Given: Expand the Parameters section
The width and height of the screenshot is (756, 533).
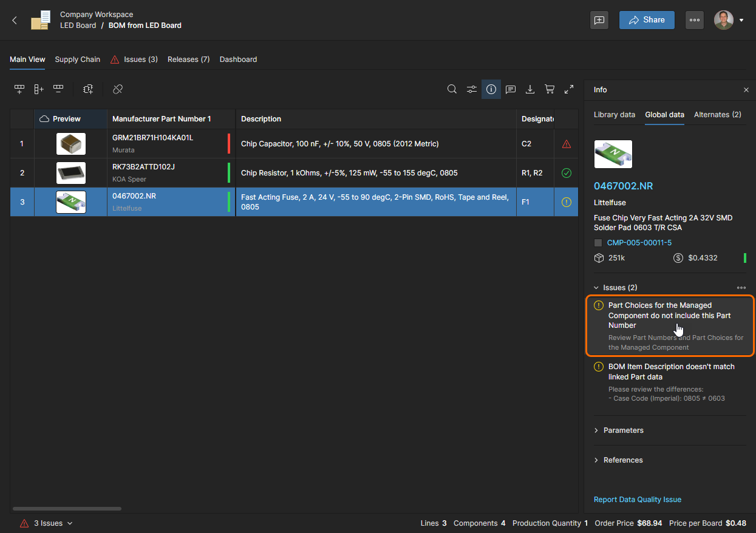Looking at the screenshot, I should click(623, 430).
